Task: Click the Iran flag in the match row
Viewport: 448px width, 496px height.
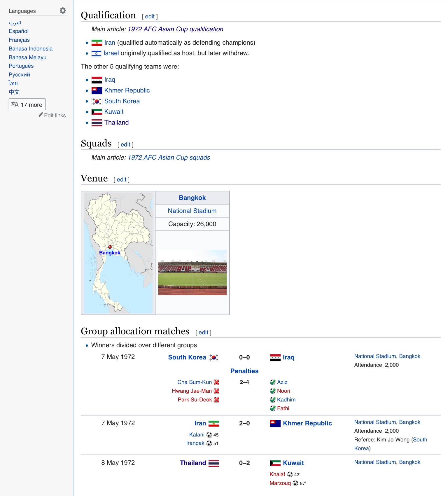Action: (214, 423)
